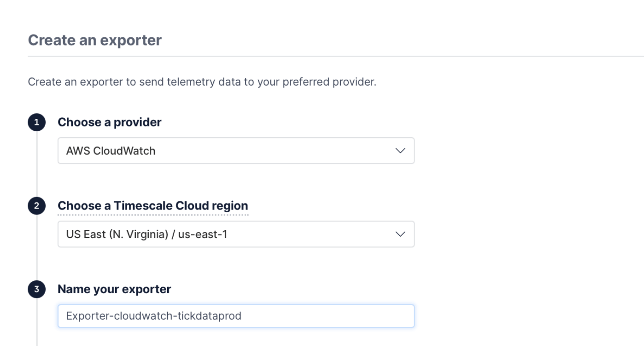Click the chevron arrow in provider dropdown
This screenshot has height=349, width=644.
pyautogui.click(x=400, y=151)
